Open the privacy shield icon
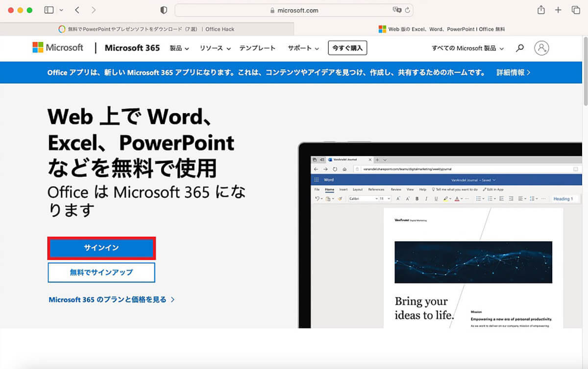 point(164,10)
